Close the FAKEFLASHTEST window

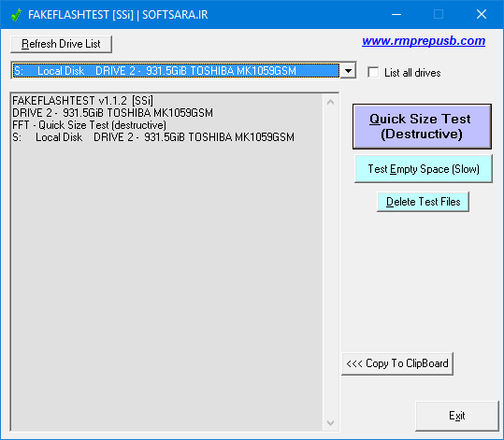[x=482, y=14]
